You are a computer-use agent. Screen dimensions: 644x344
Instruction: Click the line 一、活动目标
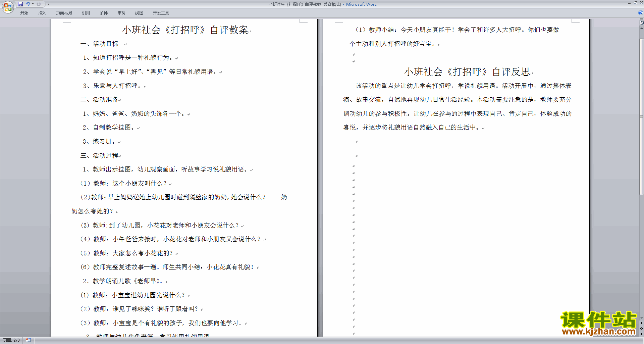[99, 44]
